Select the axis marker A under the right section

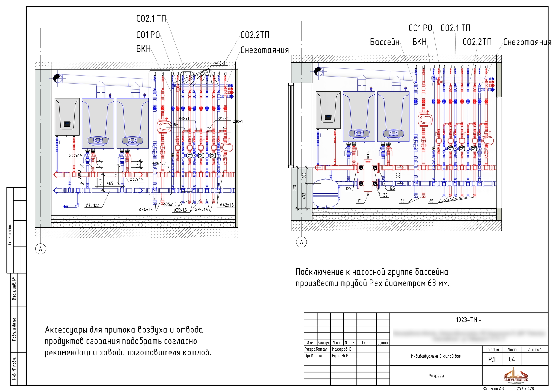[x=302, y=242]
